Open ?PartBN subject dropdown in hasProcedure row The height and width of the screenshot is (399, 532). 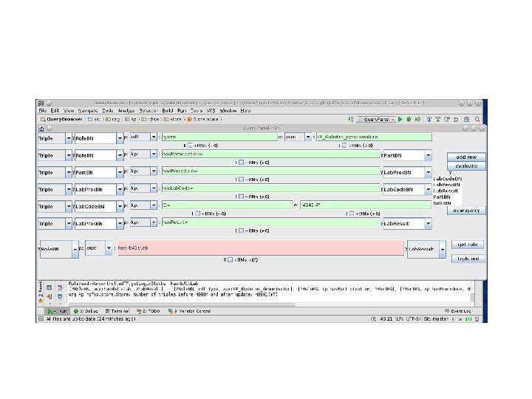pyautogui.click(x=120, y=172)
